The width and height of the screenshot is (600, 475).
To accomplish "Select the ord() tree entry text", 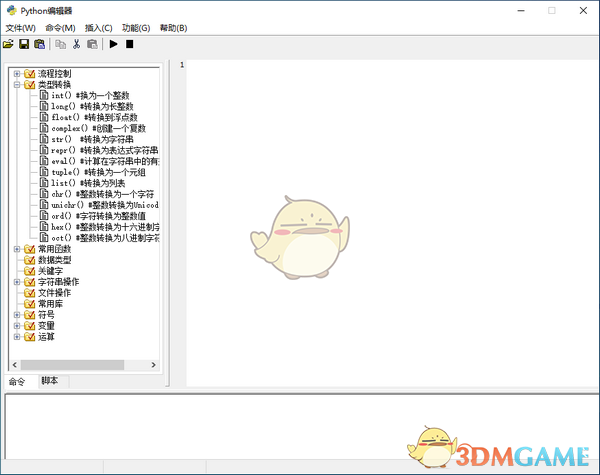I will (x=98, y=216).
